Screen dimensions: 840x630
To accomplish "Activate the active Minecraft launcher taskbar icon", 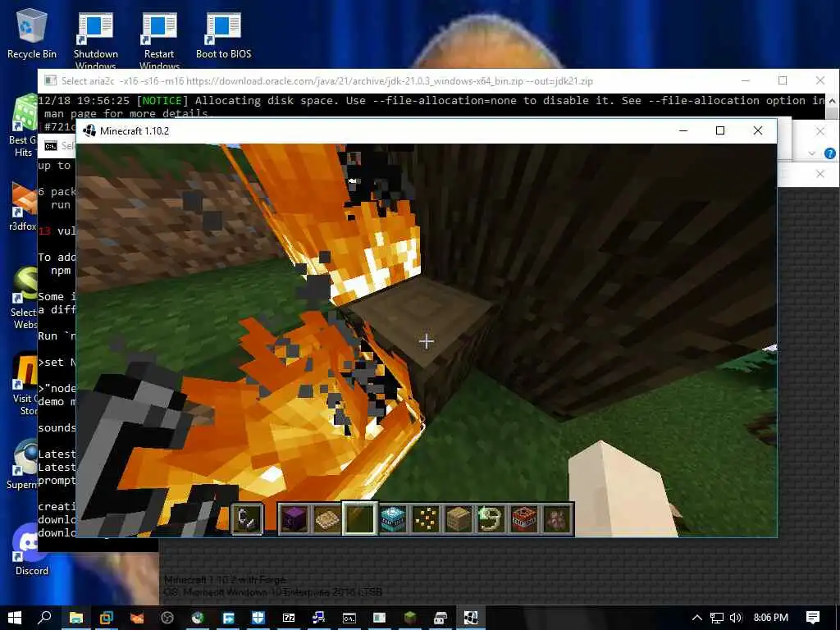I will point(470,618).
